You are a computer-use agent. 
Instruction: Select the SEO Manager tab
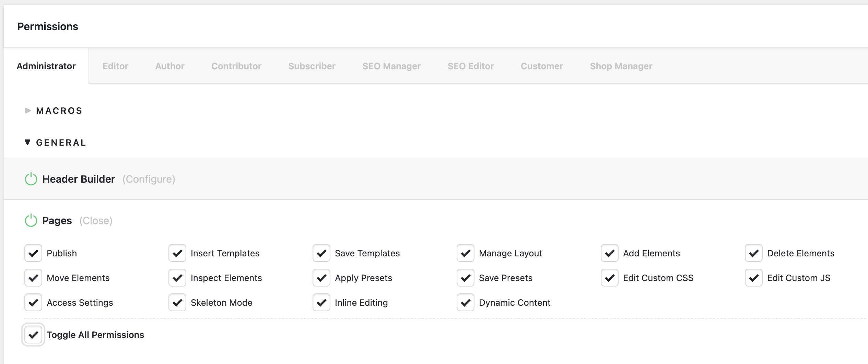(x=391, y=66)
